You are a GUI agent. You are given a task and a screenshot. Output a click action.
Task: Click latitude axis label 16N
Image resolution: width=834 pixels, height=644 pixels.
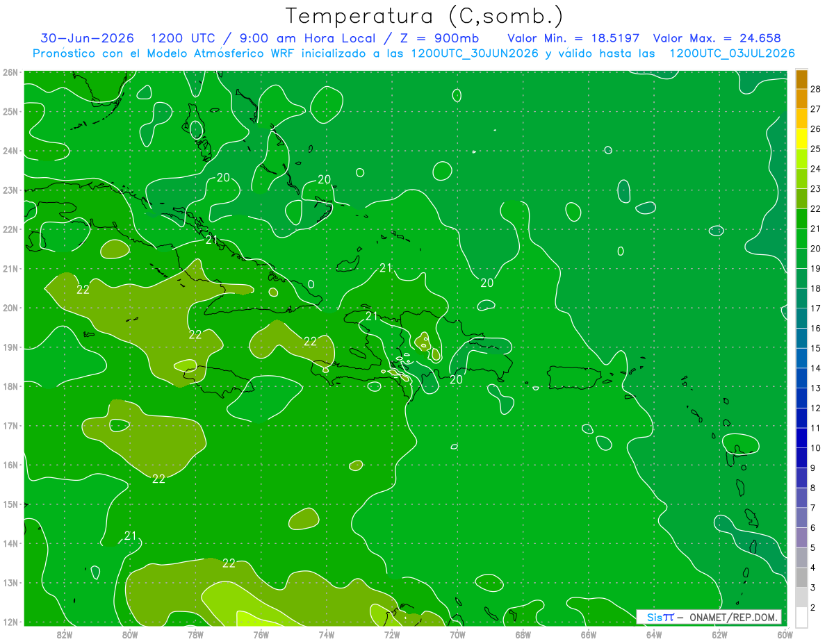(10, 465)
